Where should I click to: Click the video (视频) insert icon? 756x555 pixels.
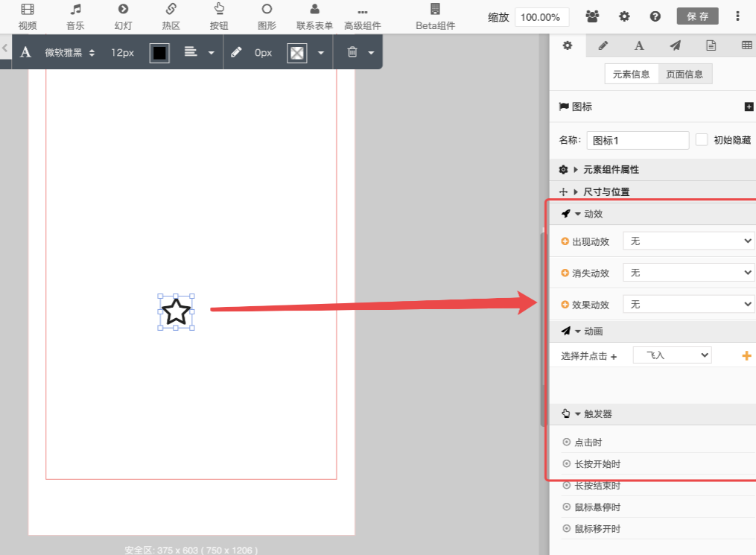(28, 10)
